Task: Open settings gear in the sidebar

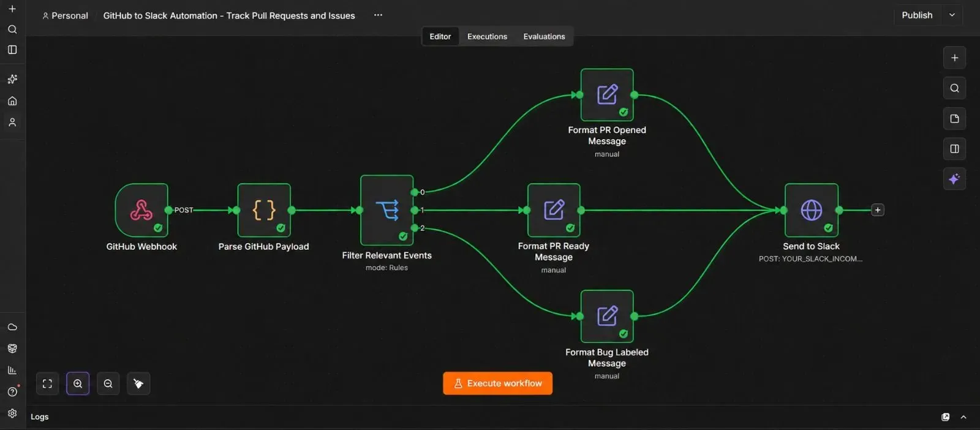Action: tap(12, 413)
